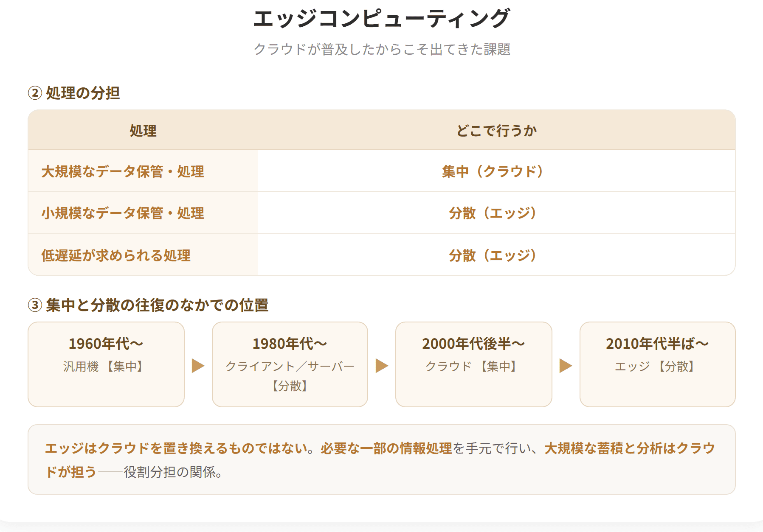This screenshot has height=532, width=763.
Task: Click the 1960年代〜 card title
Action: click(x=106, y=344)
